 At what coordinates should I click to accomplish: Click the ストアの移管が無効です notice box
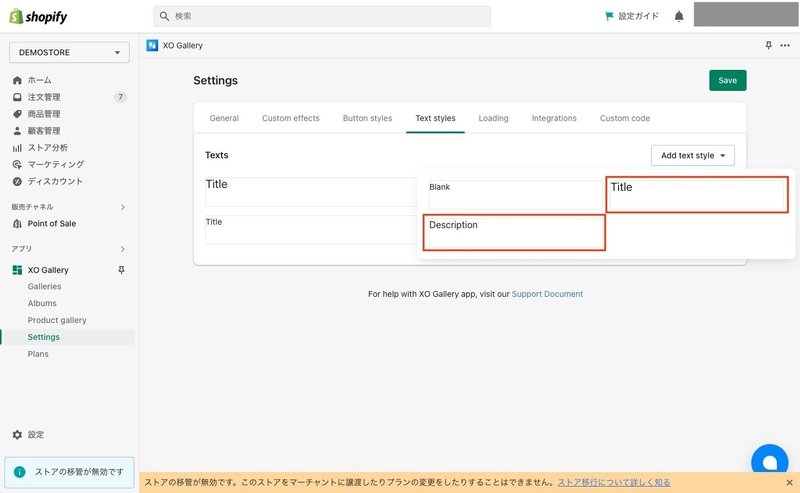tap(69, 472)
